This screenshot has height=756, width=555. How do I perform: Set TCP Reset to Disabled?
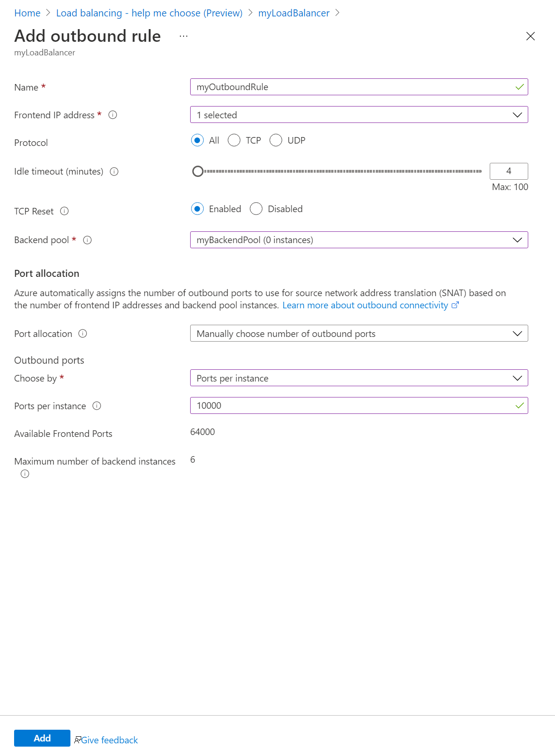point(256,209)
